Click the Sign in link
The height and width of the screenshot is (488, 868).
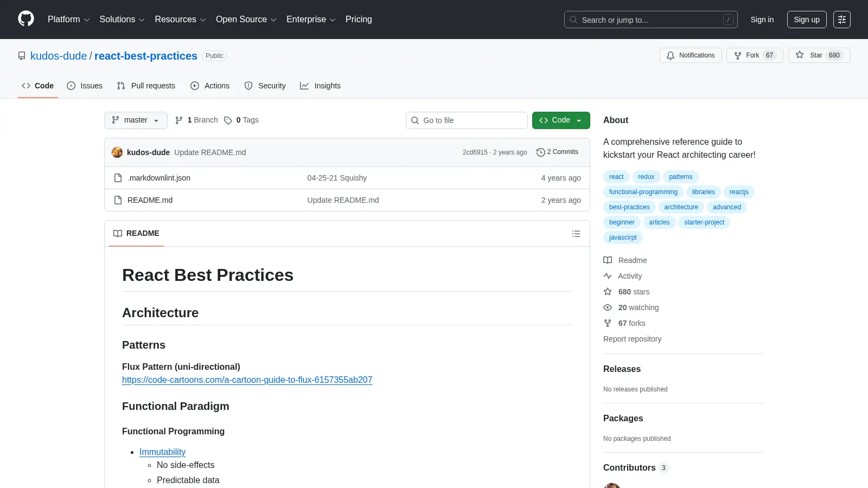[762, 20]
